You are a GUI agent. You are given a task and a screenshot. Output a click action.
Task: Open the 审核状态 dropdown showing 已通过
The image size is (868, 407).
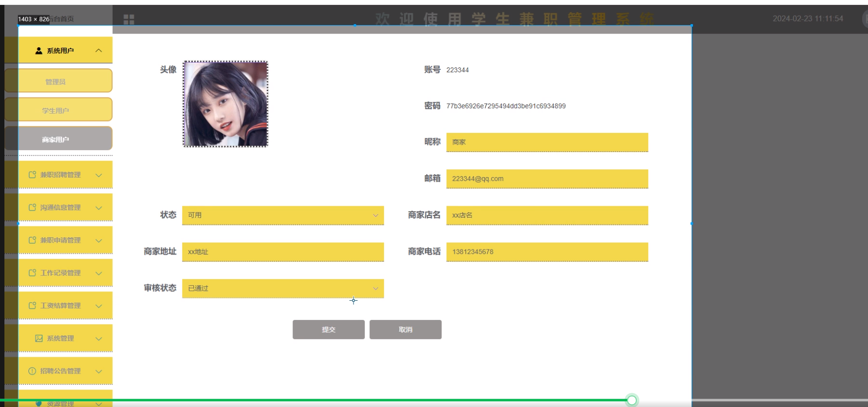click(283, 288)
